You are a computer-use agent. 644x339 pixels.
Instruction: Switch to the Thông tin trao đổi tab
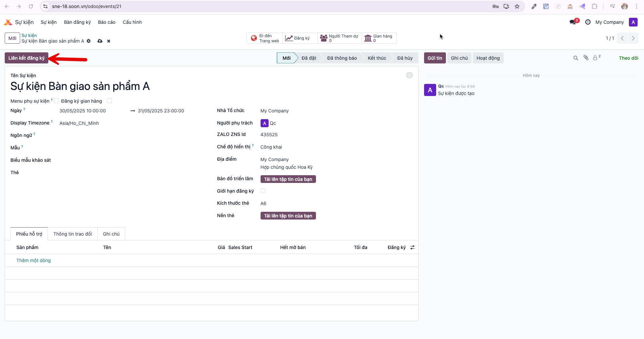pos(73,234)
